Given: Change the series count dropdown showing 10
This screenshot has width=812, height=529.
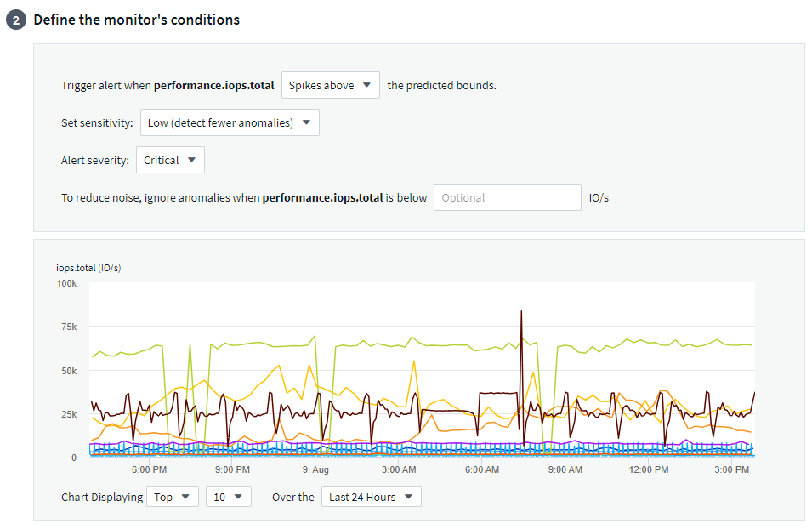Looking at the screenshot, I should (228, 497).
